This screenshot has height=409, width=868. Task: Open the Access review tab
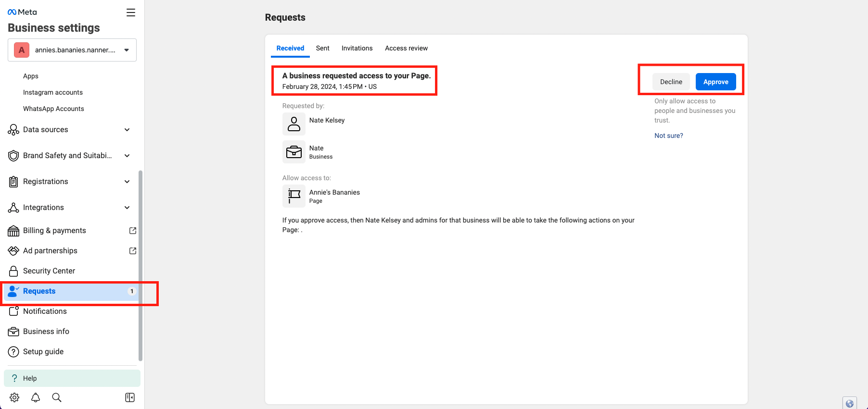[406, 48]
